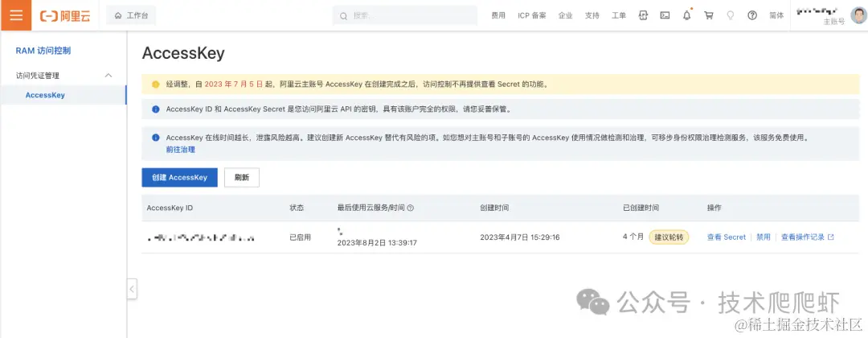Click 查看 Secret link
The height and width of the screenshot is (338, 868).
coord(727,237)
